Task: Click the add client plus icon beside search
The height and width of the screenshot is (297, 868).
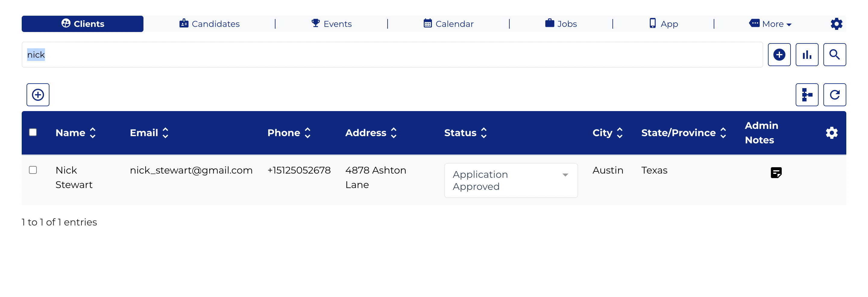Action: pos(779,55)
